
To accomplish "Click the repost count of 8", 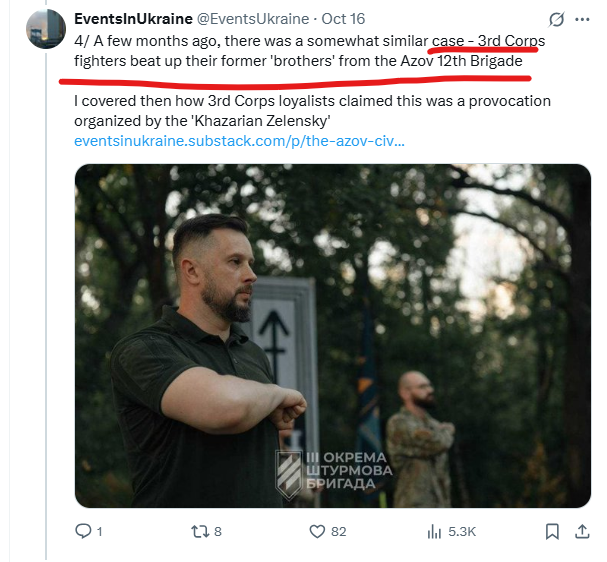I will click(x=218, y=532).
